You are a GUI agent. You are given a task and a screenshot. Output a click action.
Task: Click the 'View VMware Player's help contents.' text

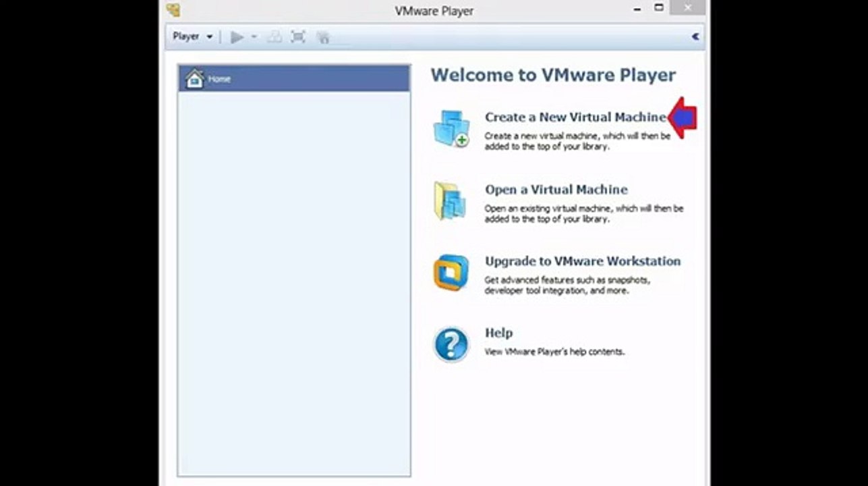554,352
